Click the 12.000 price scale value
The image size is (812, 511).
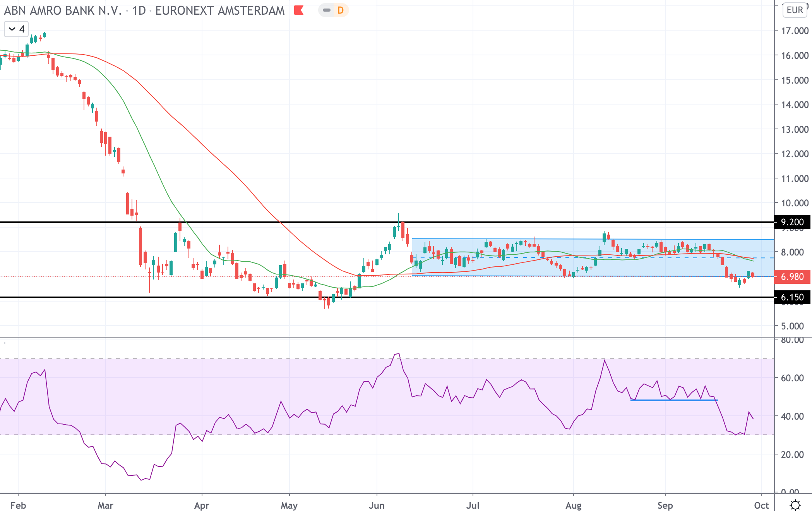point(795,154)
